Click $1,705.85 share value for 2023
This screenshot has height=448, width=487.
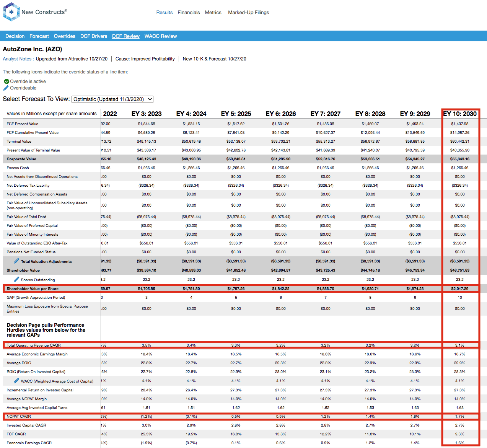(147, 289)
